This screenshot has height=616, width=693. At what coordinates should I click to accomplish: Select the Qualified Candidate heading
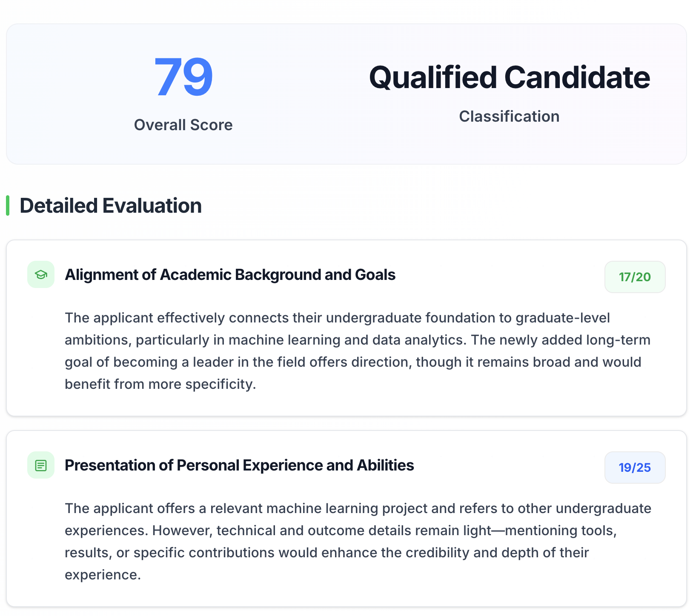point(509,77)
